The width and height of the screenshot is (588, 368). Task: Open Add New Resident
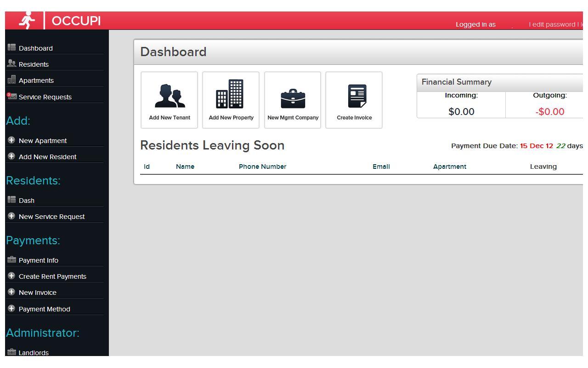coord(47,156)
